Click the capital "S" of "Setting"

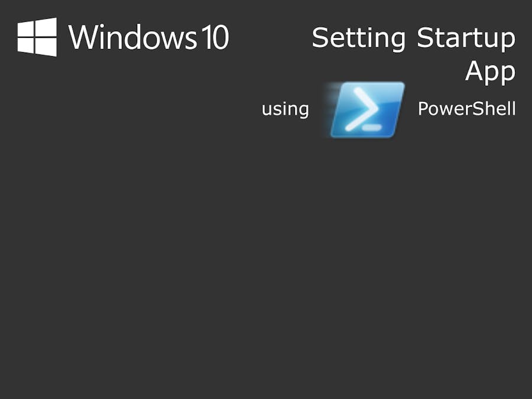320,38
